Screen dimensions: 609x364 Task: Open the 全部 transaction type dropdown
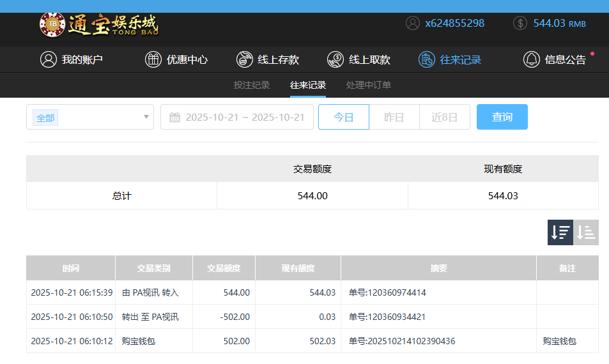click(x=89, y=117)
